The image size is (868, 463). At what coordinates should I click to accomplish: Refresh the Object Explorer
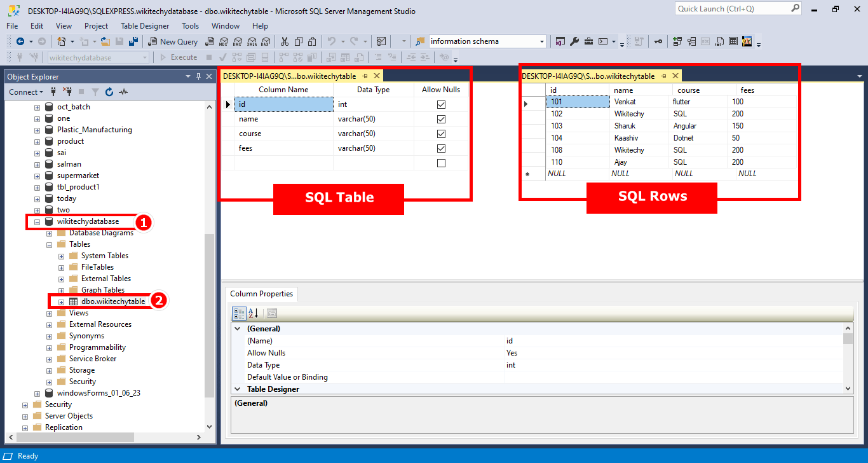pos(109,92)
